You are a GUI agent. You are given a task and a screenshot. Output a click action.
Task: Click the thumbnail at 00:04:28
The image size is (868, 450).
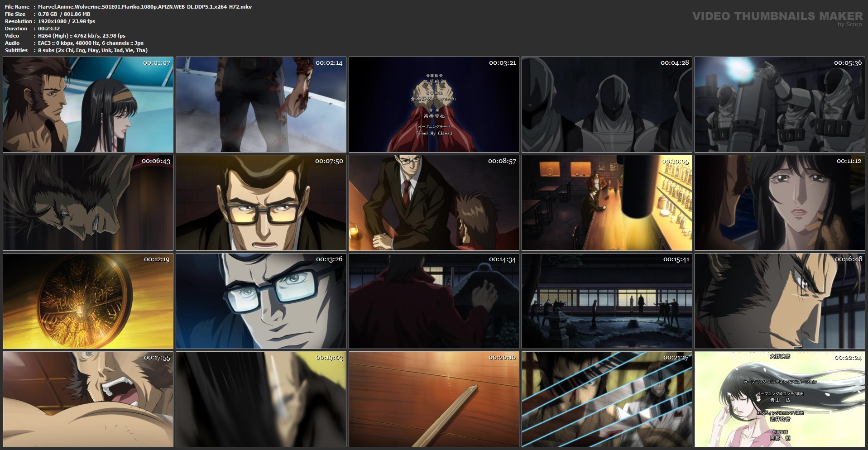point(607,105)
